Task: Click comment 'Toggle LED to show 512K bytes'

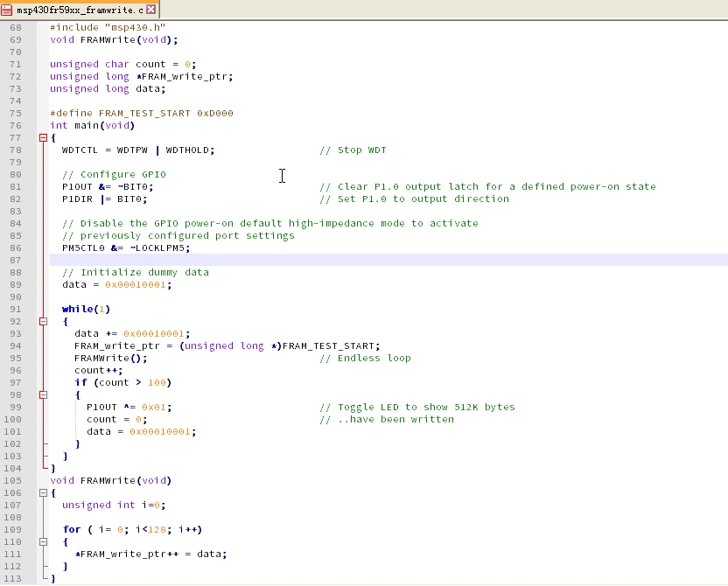Action: pos(426,408)
